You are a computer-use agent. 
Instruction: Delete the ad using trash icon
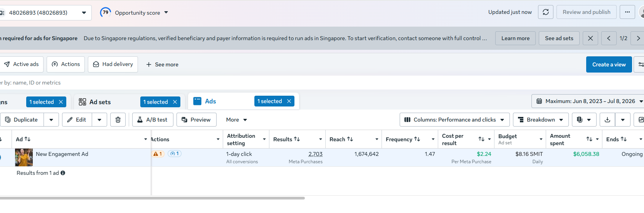click(118, 120)
